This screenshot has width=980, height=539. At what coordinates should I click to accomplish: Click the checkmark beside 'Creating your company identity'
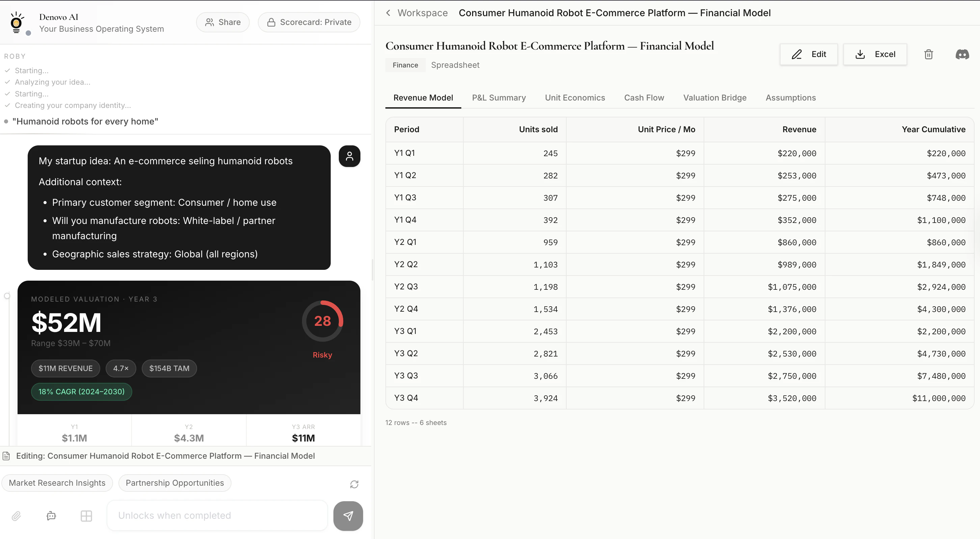(x=7, y=105)
